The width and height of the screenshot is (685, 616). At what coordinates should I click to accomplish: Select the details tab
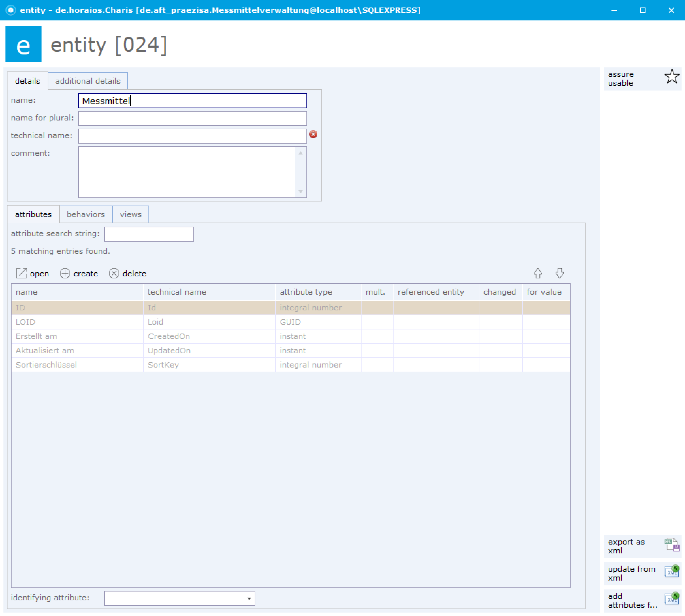(28, 81)
